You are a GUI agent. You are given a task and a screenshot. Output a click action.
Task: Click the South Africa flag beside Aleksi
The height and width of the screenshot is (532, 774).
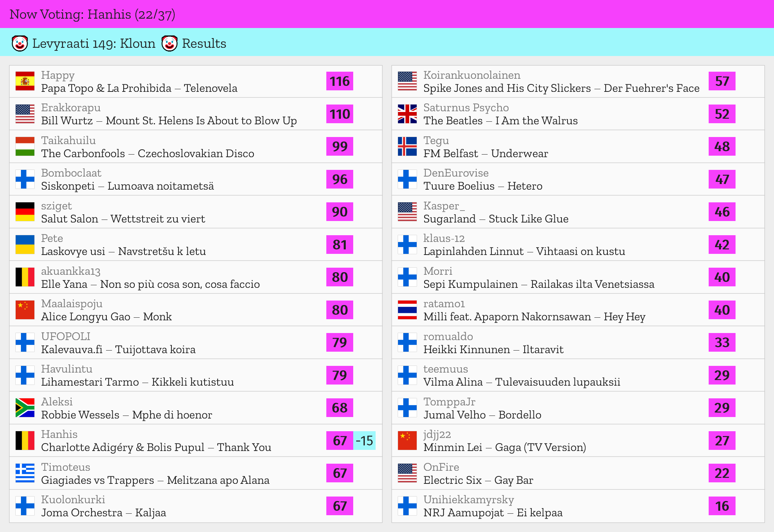[x=25, y=408]
